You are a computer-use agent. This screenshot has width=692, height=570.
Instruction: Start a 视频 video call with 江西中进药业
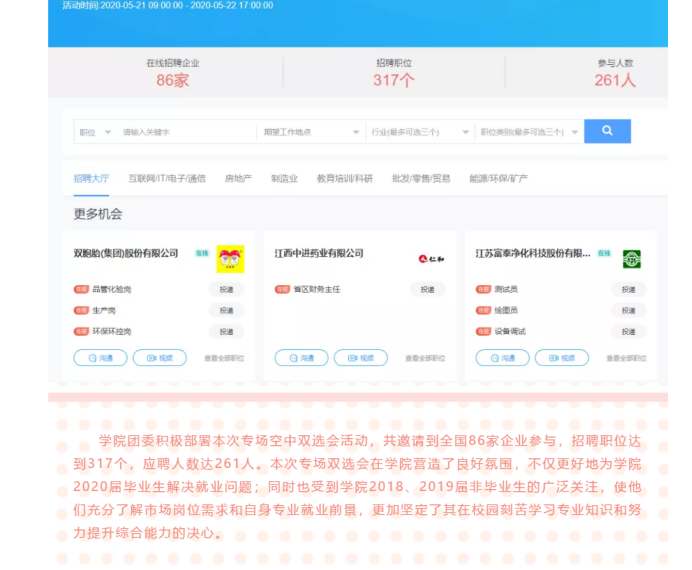pyautogui.click(x=360, y=358)
